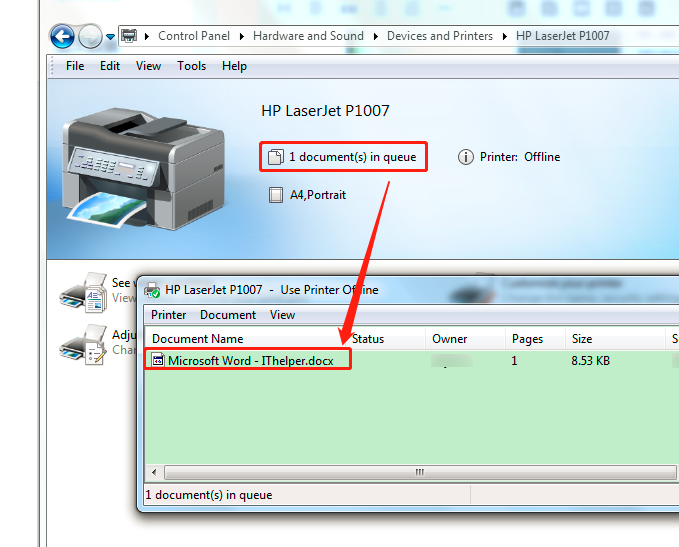This screenshot has width=679, height=547.
Task: Expand the arrow after Devices and Printers
Action: [x=504, y=36]
